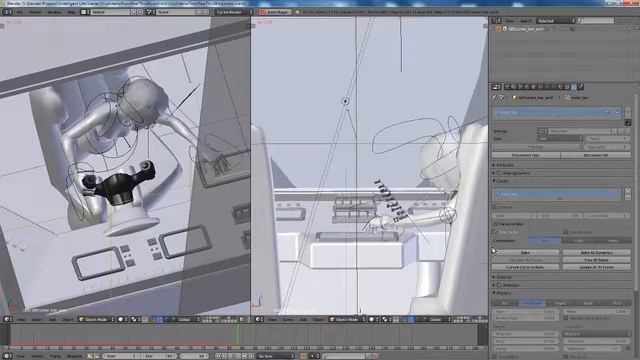Click the Disconnect Hair button
This screenshot has height=360, width=640.
pyautogui.click(x=526, y=155)
